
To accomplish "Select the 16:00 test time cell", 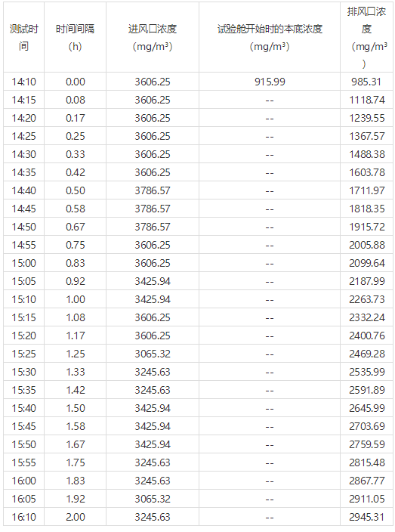I will [23, 481].
